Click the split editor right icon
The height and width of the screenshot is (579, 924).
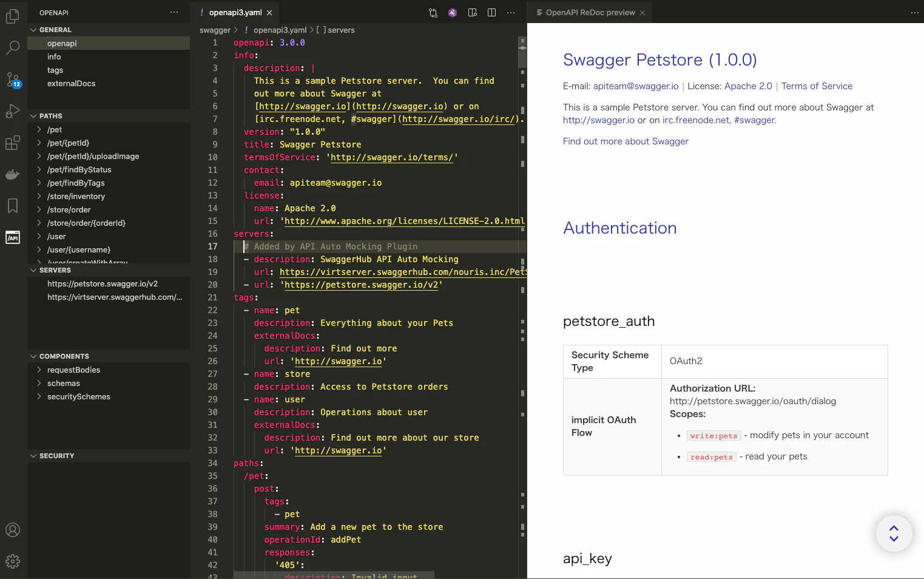(492, 12)
